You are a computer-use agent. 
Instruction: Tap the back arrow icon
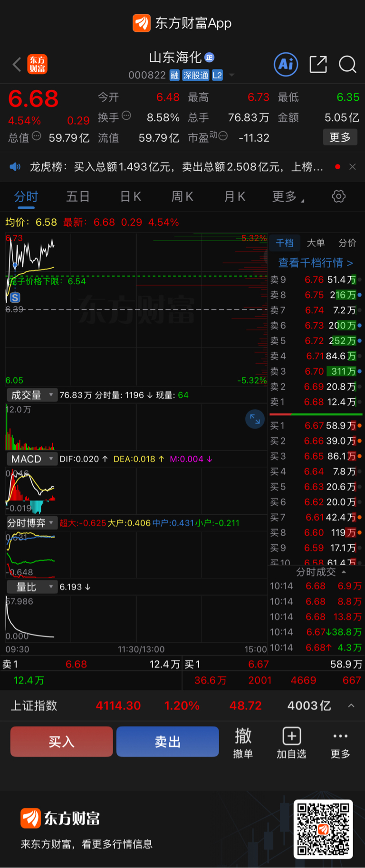[17, 64]
